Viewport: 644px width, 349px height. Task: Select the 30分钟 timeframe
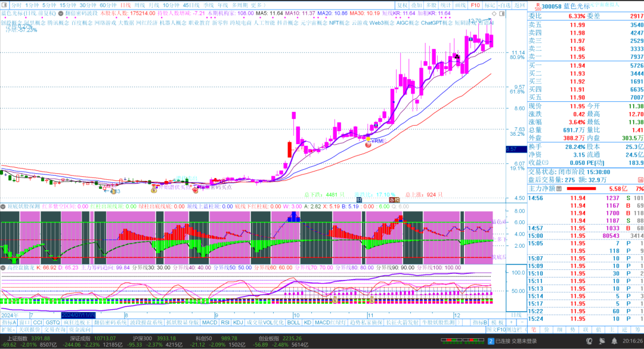pos(88,5)
